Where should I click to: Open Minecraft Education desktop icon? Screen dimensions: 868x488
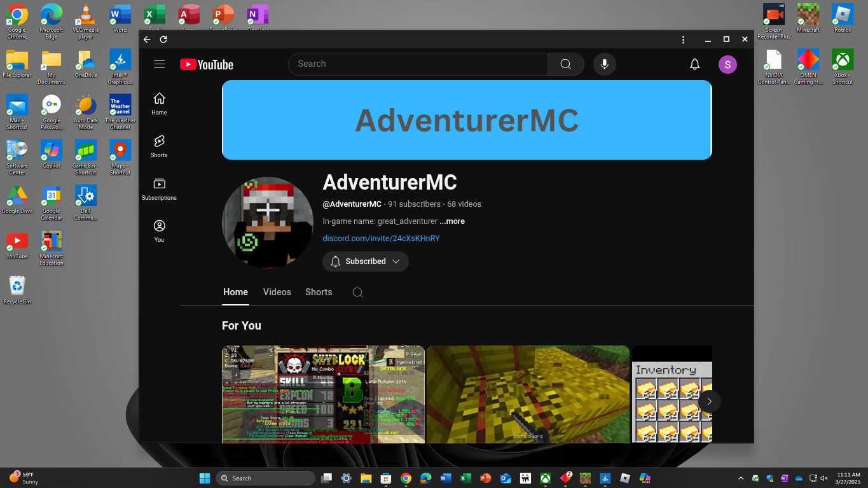click(x=52, y=249)
